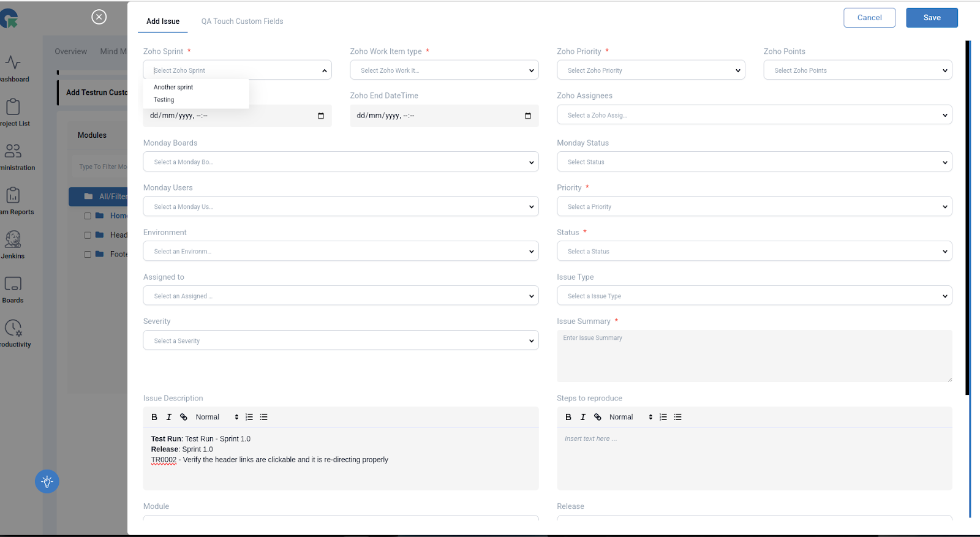Click the Save button

[x=932, y=18]
